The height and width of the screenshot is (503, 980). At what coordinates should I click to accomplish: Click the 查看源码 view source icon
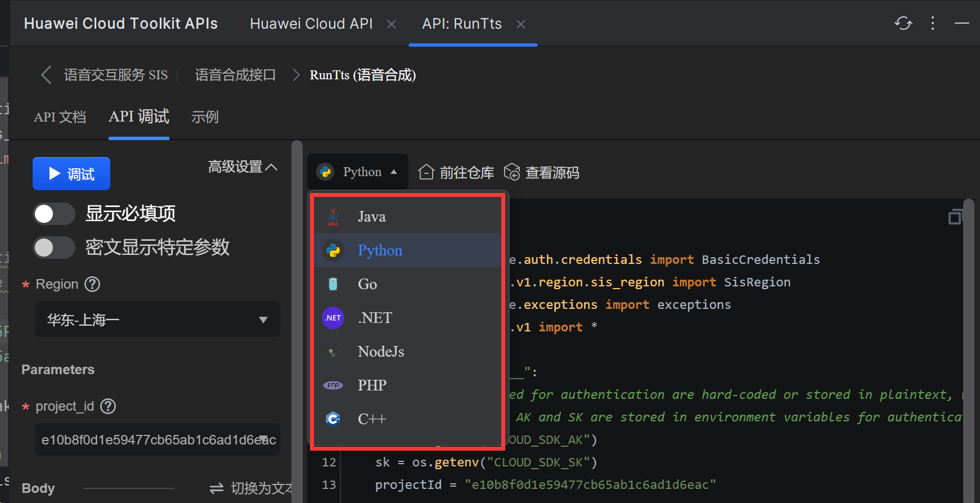click(x=512, y=172)
